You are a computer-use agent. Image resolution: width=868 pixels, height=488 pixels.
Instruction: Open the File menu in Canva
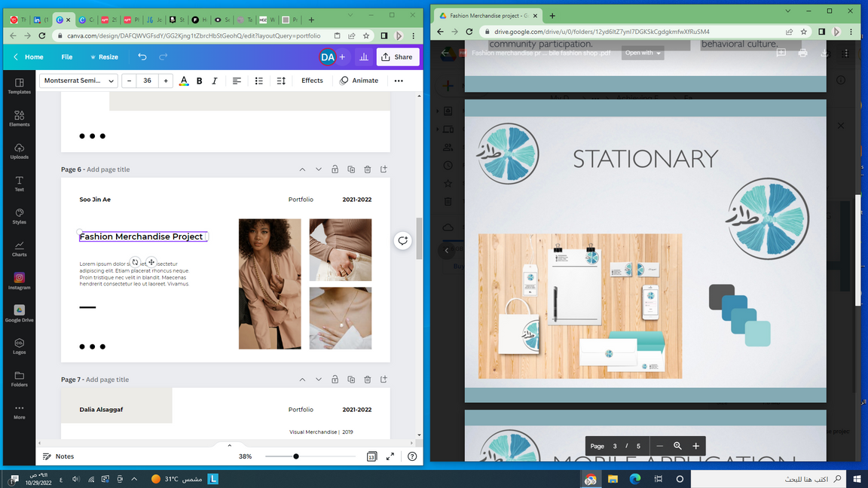pos(67,57)
